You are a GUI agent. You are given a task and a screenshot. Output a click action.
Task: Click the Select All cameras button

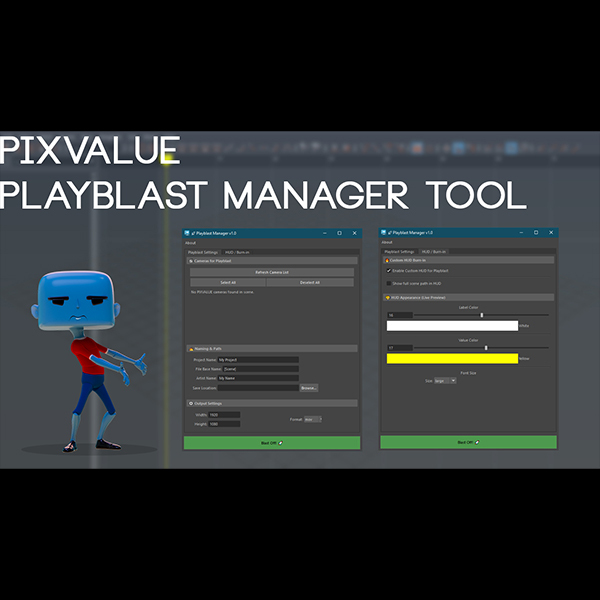(x=228, y=282)
